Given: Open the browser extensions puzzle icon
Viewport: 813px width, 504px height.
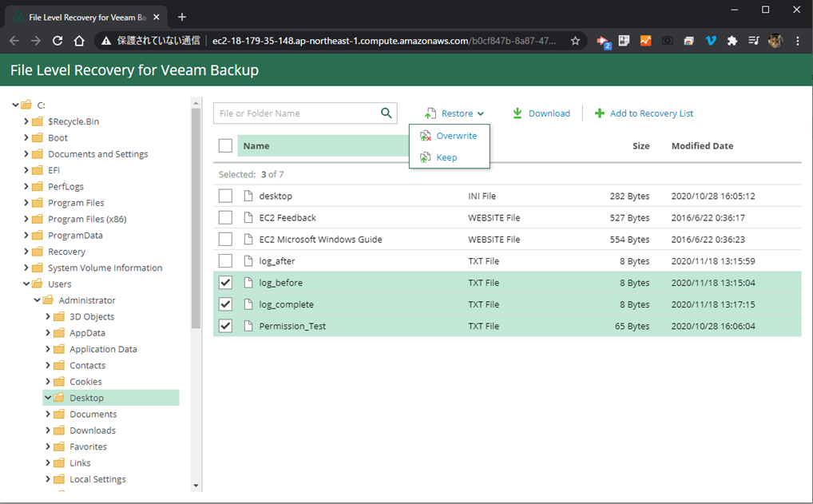Looking at the screenshot, I should click(732, 41).
